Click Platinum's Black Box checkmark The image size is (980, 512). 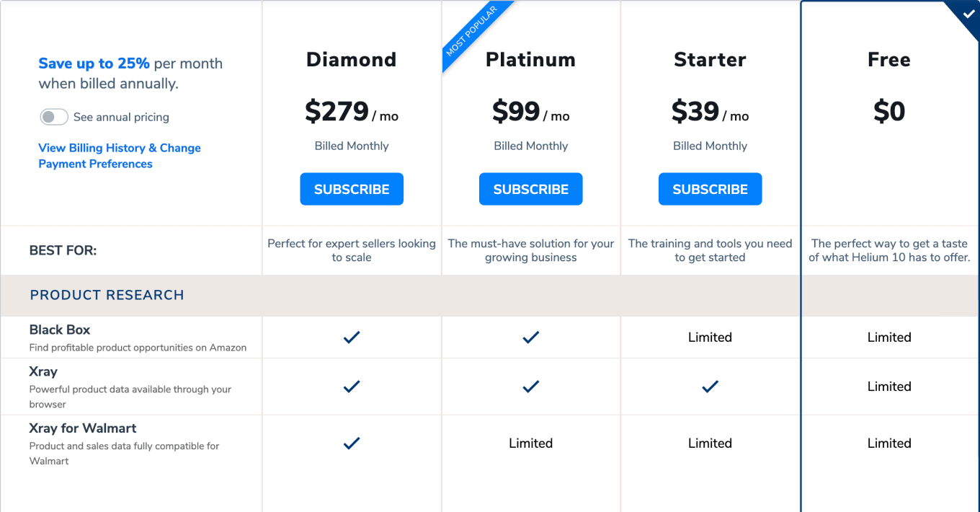pos(531,337)
